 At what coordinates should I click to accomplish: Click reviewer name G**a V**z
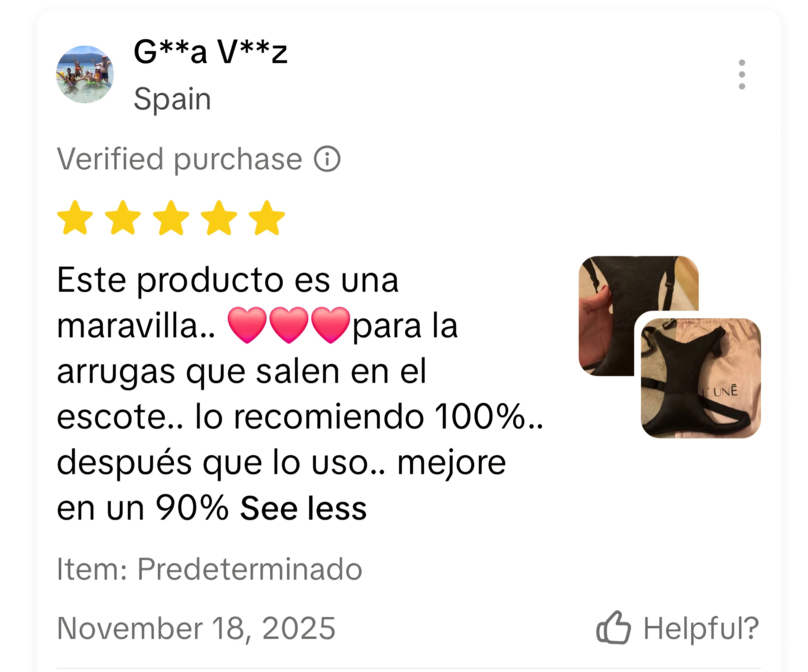coord(211,52)
